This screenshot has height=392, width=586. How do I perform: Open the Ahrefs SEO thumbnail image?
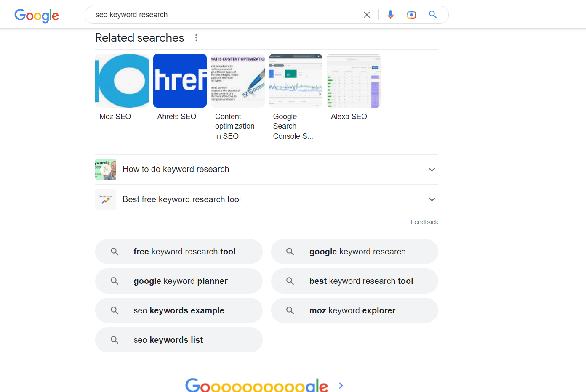[180, 81]
